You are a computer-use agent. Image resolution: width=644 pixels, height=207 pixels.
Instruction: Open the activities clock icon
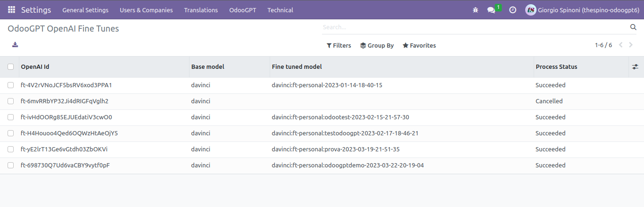point(512,10)
